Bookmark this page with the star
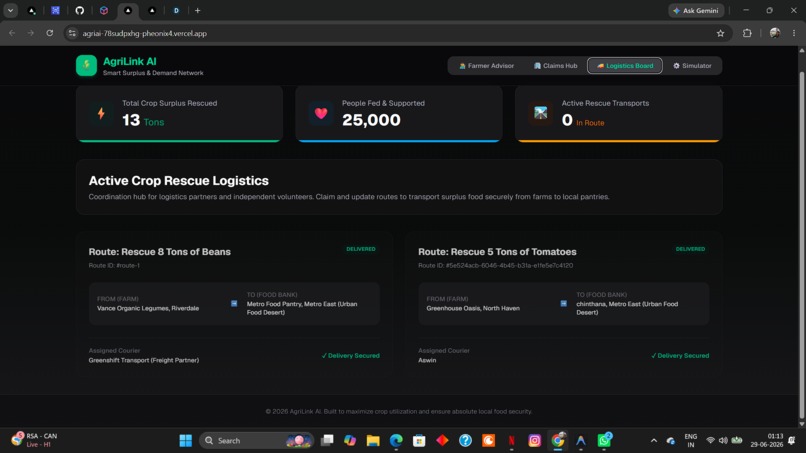 point(720,33)
